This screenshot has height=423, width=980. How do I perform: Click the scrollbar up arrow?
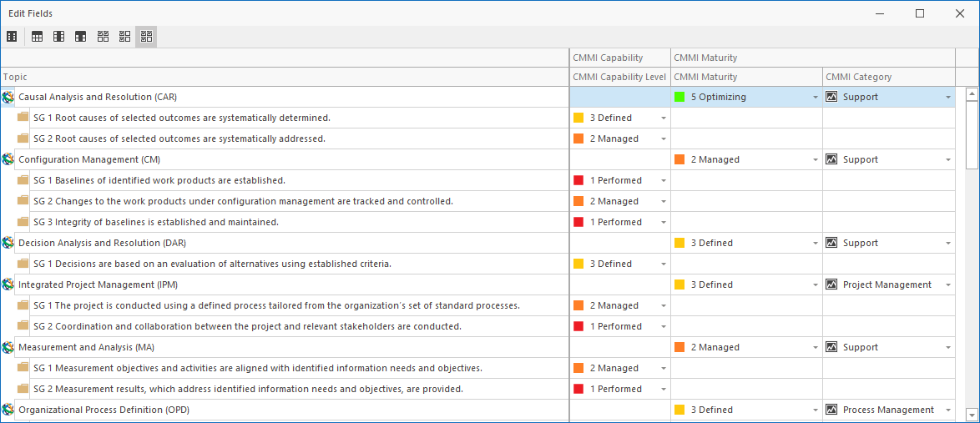click(972, 93)
